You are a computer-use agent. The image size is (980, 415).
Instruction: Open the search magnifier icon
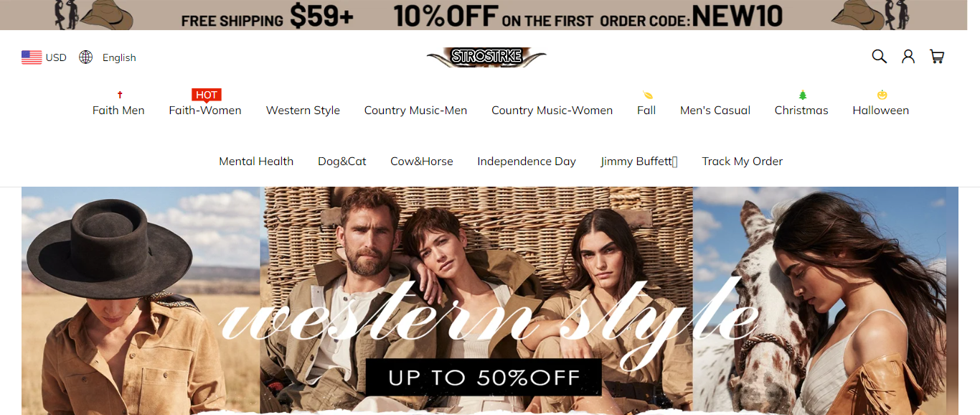(879, 56)
